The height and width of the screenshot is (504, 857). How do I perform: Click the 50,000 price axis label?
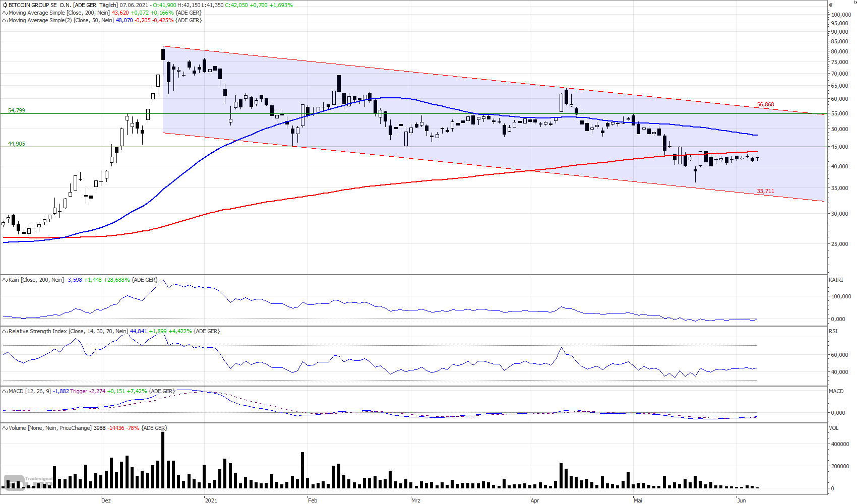tap(840, 129)
